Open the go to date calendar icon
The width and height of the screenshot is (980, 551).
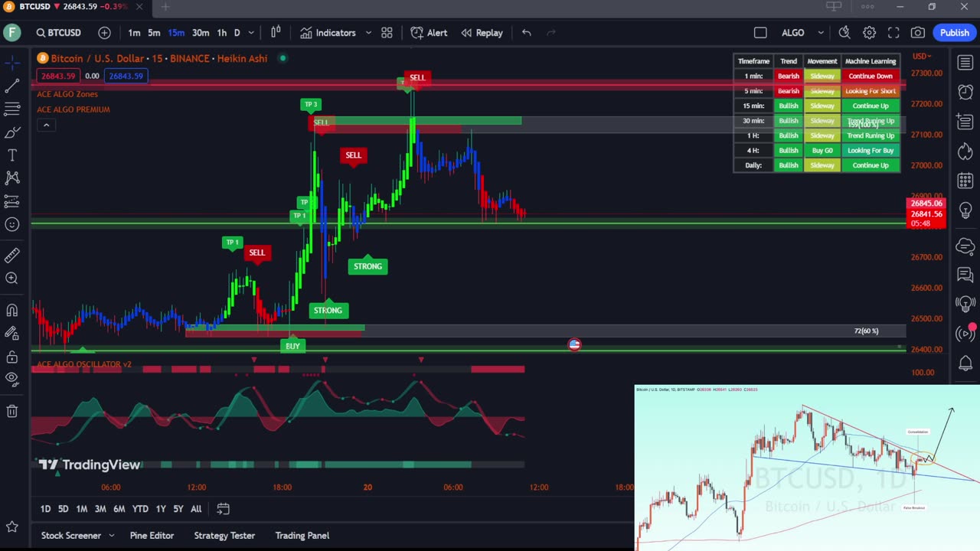tap(223, 509)
